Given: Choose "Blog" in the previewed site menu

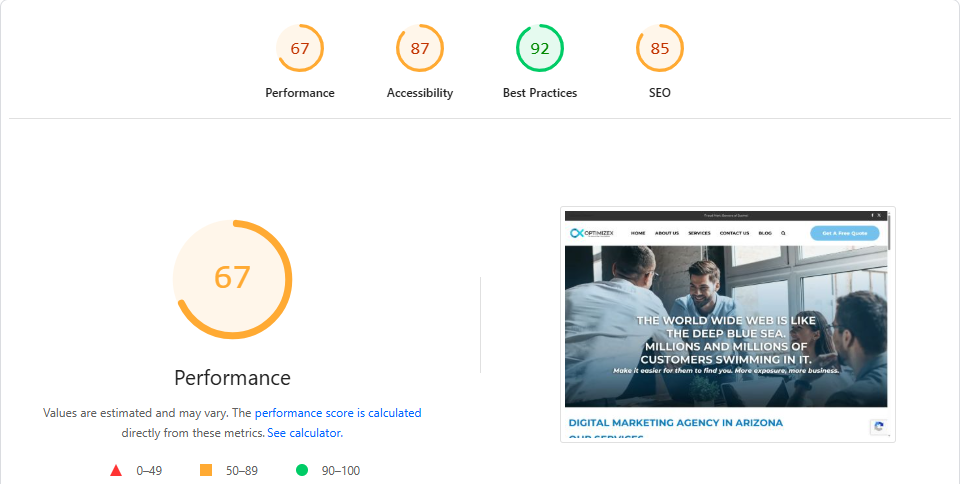Looking at the screenshot, I should click(x=765, y=233).
